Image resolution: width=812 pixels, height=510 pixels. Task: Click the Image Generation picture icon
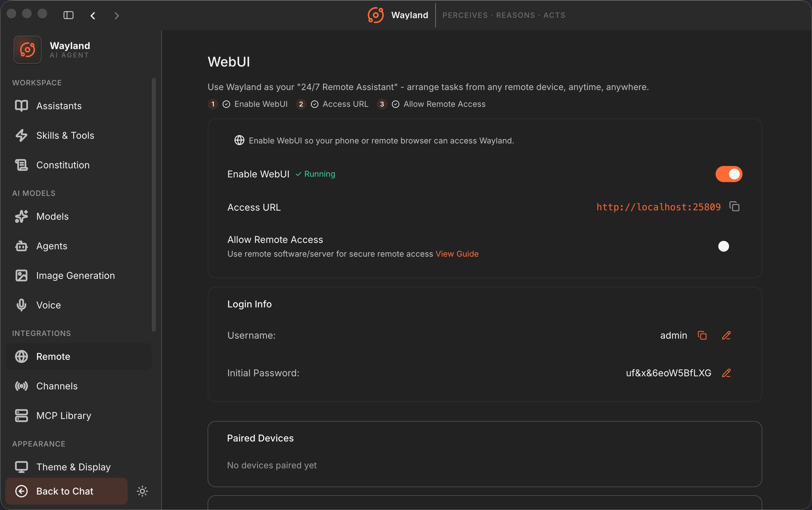tap(21, 275)
